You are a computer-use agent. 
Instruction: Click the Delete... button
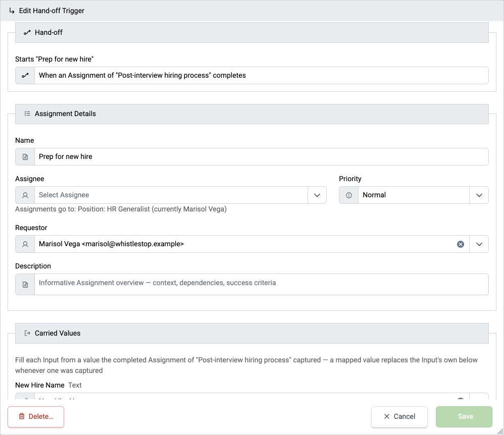pyautogui.click(x=36, y=417)
